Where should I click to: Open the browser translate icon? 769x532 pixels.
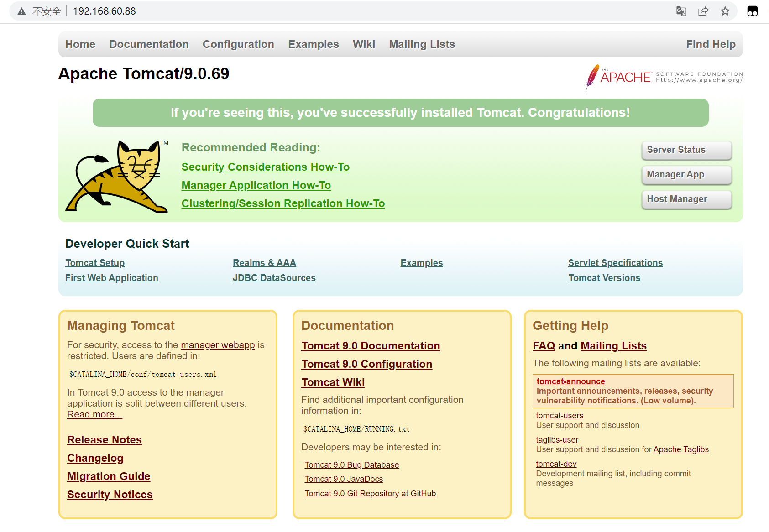pyautogui.click(x=681, y=11)
